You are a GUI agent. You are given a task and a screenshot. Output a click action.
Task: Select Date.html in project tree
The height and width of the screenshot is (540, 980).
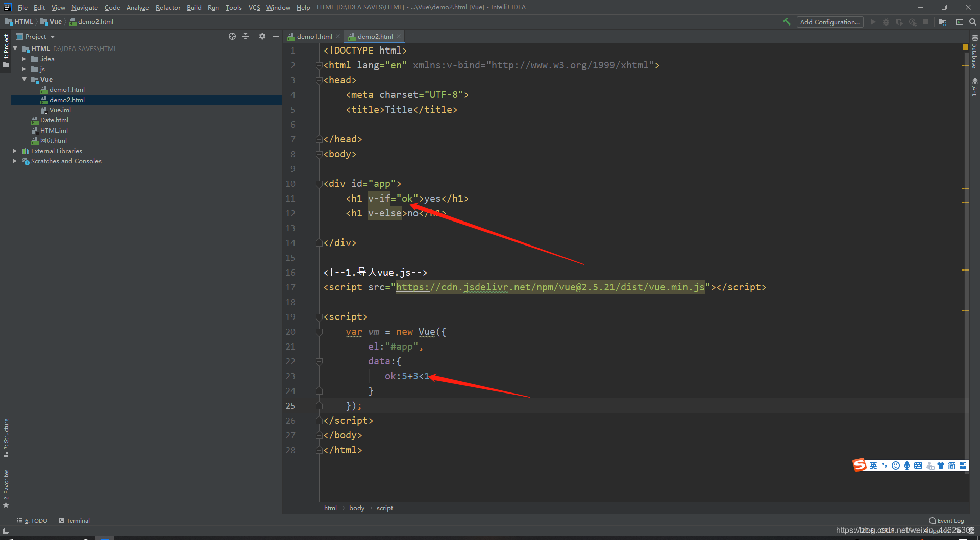pos(54,120)
